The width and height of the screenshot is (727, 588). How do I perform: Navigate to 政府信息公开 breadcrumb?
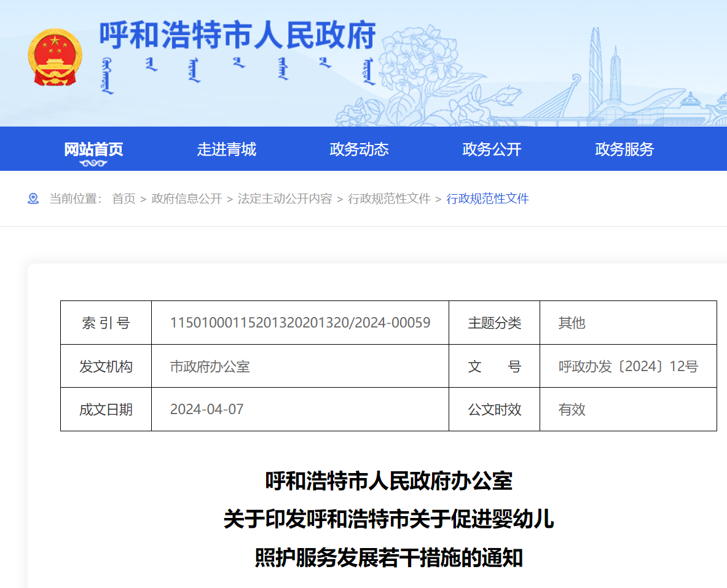[x=186, y=198]
